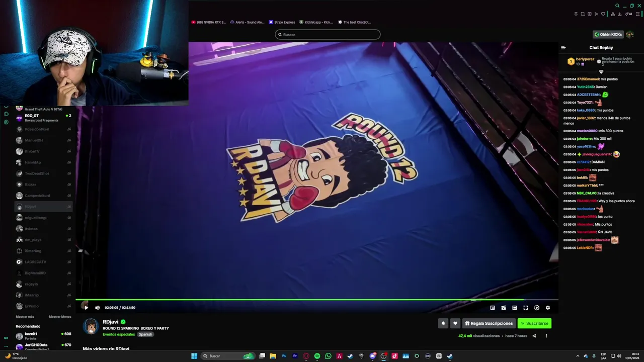Switch to the NVIDIA RTX YouTube tab
Viewport: 644px width, 362px height.
(209, 22)
